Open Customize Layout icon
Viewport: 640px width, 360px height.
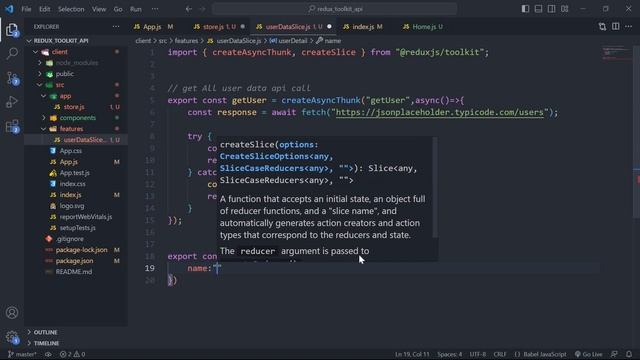(564, 9)
